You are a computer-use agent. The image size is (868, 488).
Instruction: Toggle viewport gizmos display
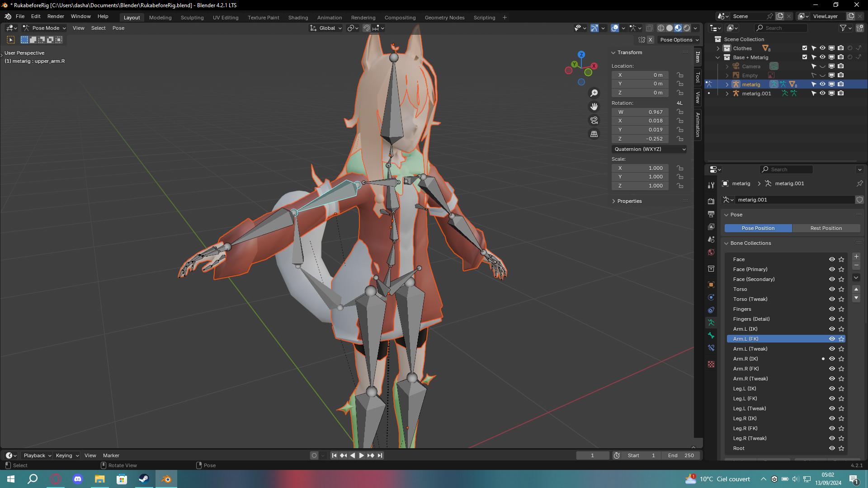[x=594, y=28]
